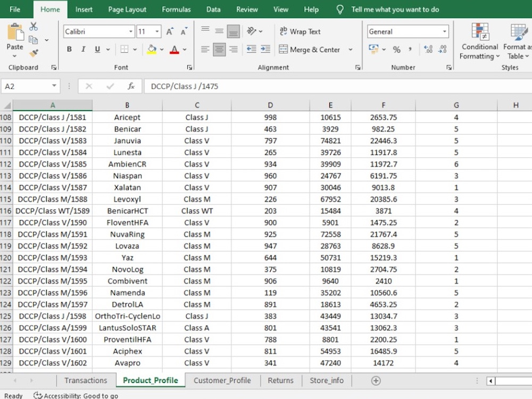
Task: Decrease decimal places
Action: [x=443, y=49]
